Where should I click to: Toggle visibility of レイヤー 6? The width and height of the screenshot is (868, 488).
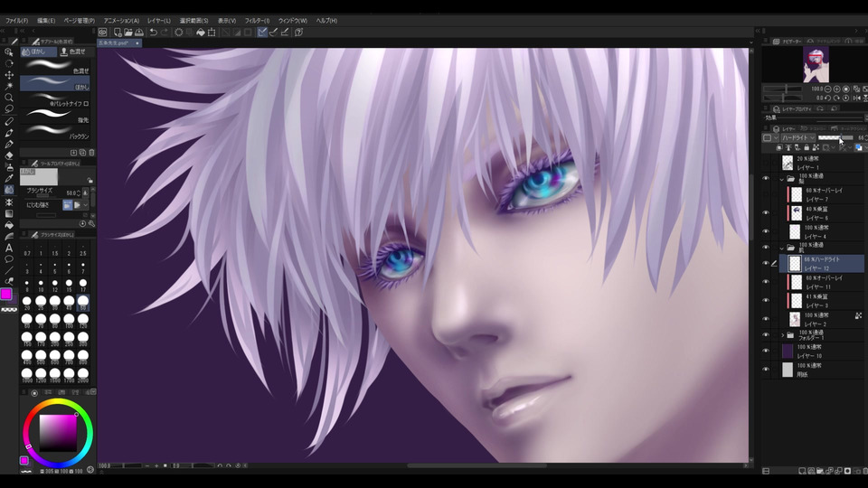[x=766, y=213]
